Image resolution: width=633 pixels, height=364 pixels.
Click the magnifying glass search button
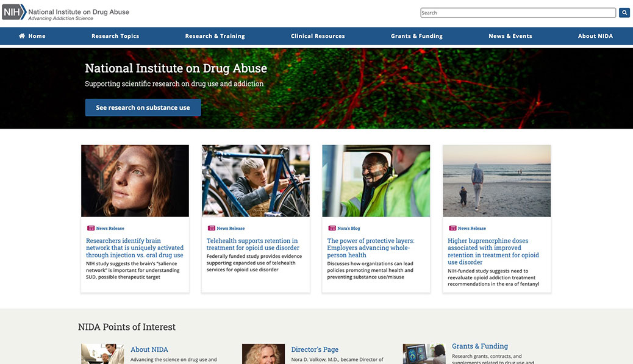tap(624, 13)
